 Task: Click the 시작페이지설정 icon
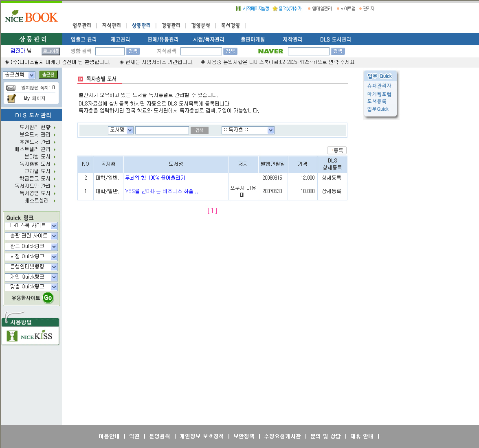point(238,9)
